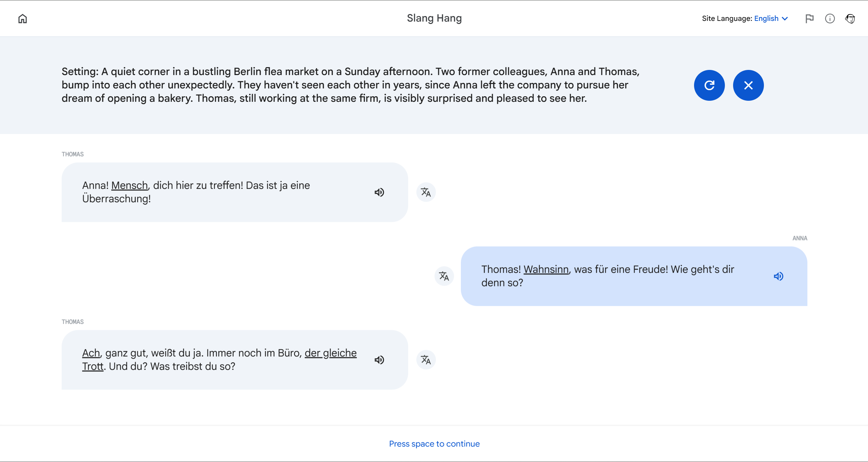The height and width of the screenshot is (462, 868).
Task: Open the phrase "der gleiche Trott"
Action: [330, 353]
